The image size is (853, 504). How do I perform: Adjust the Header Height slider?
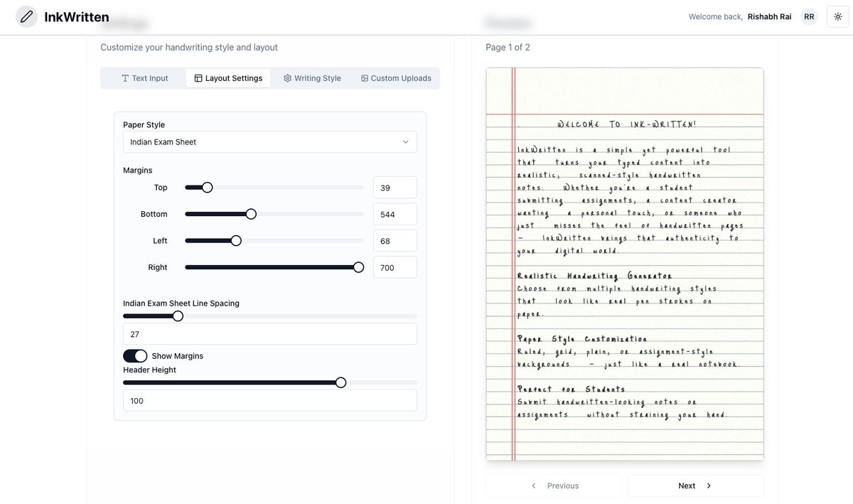click(x=340, y=382)
